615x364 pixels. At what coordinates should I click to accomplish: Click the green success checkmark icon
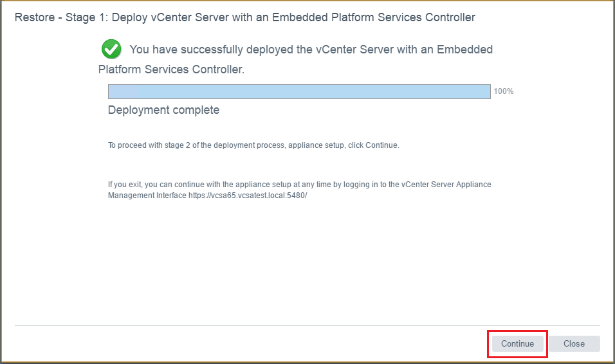[x=111, y=49]
